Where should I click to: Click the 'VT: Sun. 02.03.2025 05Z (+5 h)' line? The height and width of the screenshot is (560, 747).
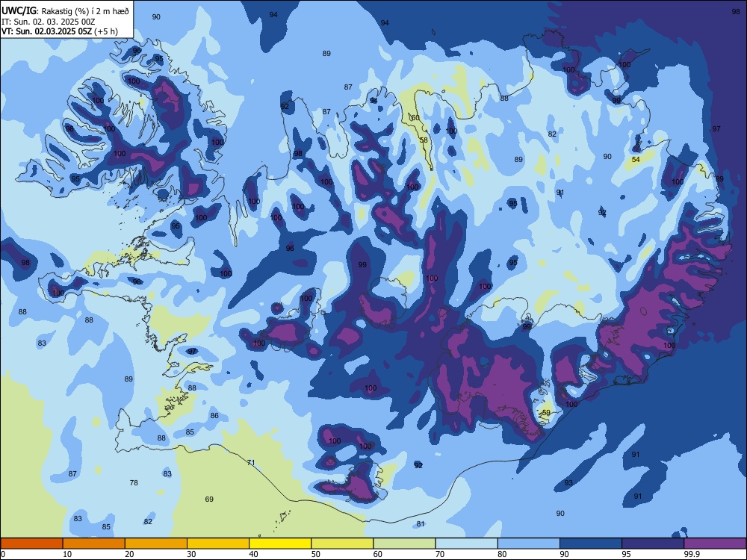tap(60, 31)
